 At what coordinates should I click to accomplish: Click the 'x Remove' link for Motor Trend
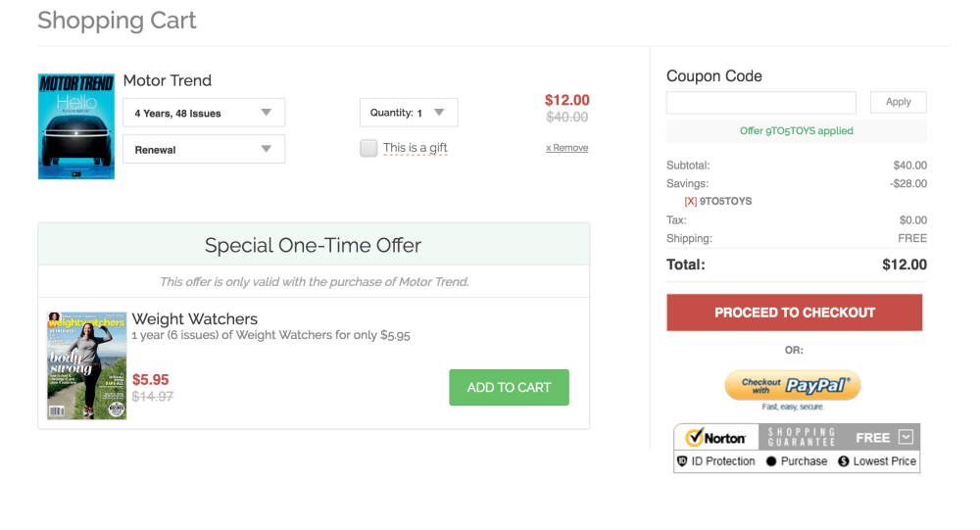pyautogui.click(x=567, y=148)
